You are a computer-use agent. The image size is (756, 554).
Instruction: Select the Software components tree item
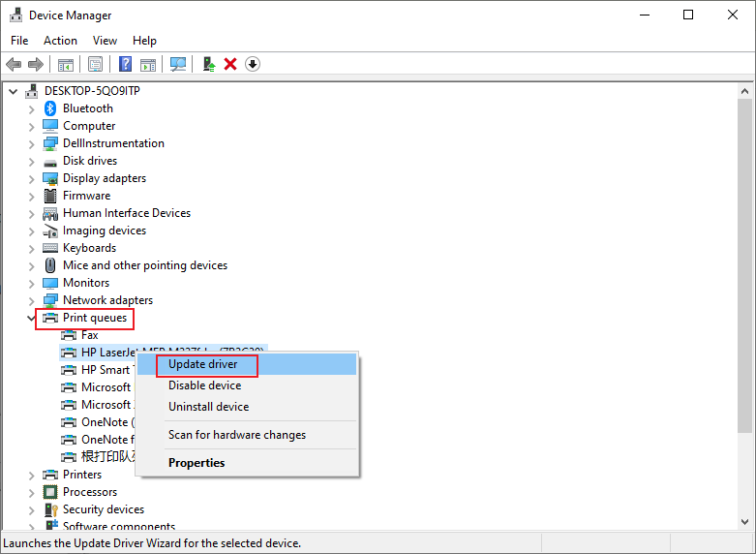pyautogui.click(x=119, y=526)
